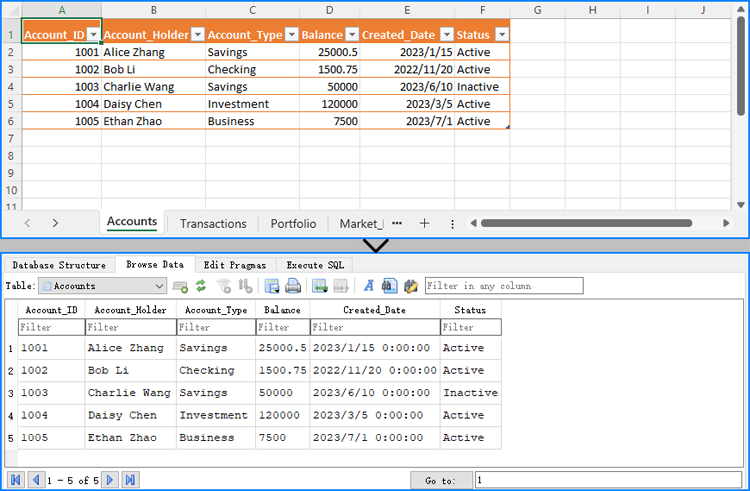Click the spreadsheet horizontal scrollbar thumb
750x491 pixels.
click(x=586, y=223)
